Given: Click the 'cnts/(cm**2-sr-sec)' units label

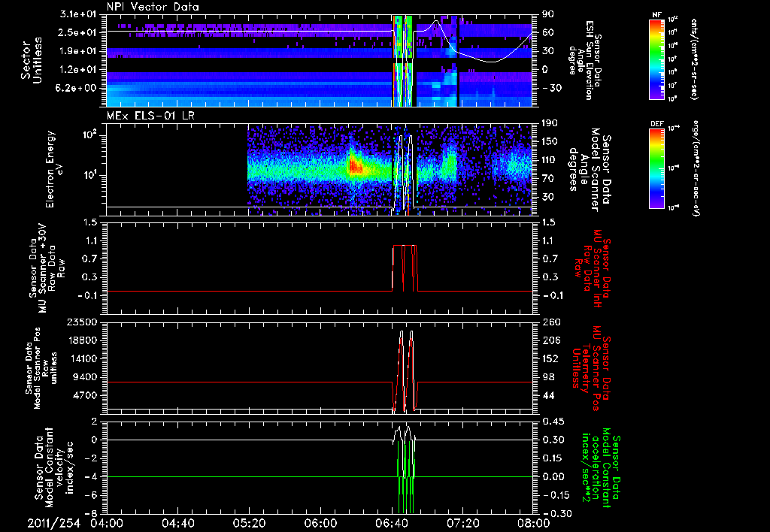Looking at the screenshot, I should [694, 59].
